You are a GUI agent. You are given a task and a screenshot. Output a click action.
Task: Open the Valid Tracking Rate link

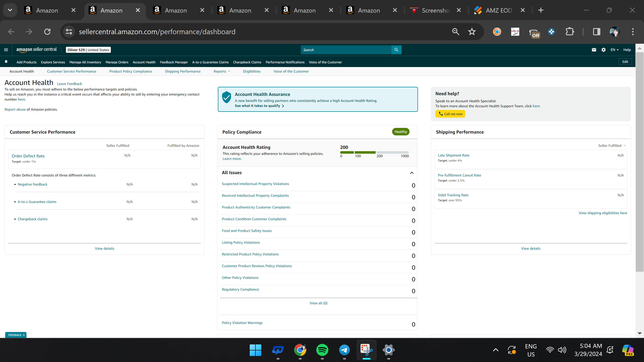tap(453, 195)
